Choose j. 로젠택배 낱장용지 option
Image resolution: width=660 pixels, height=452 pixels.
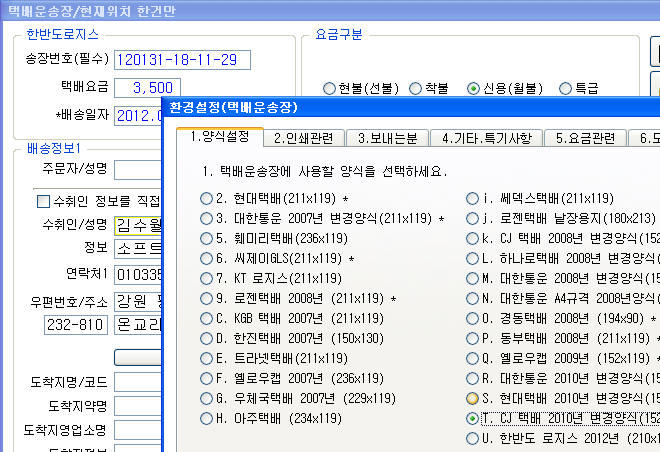472,218
